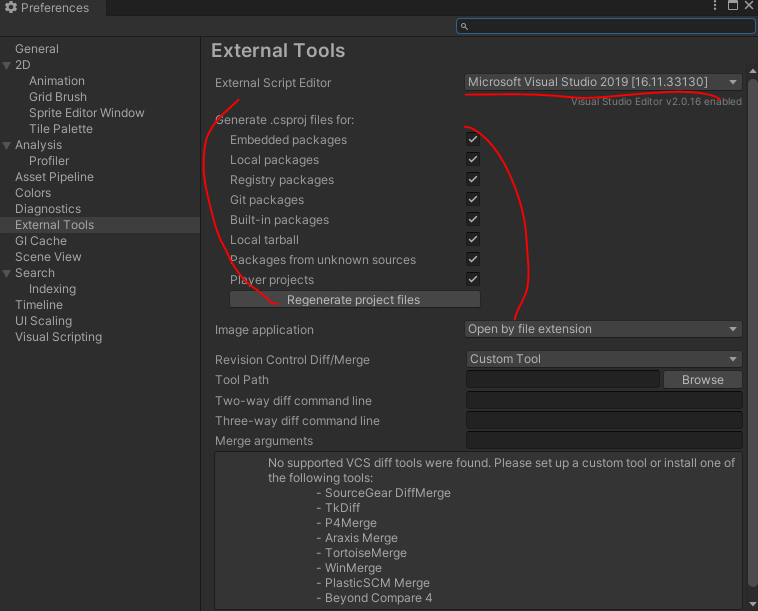Open Animation preferences
The height and width of the screenshot is (611, 758).
pyautogui.click(x=57, y=81)
